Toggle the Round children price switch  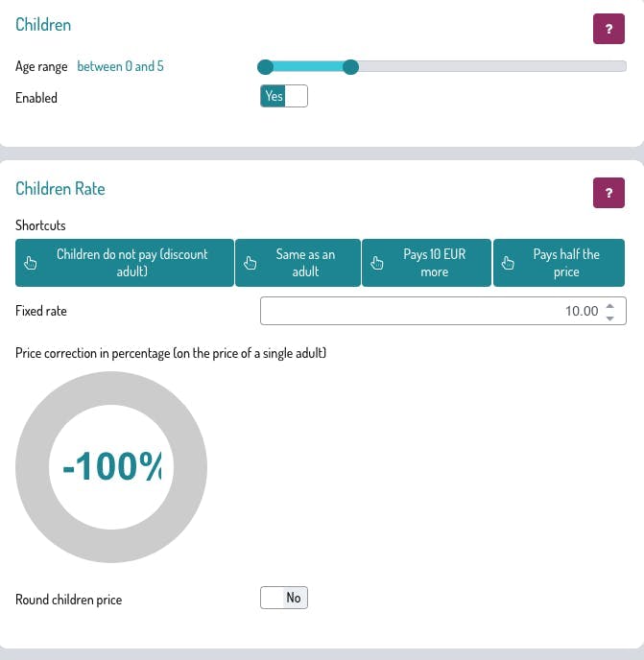284,599
